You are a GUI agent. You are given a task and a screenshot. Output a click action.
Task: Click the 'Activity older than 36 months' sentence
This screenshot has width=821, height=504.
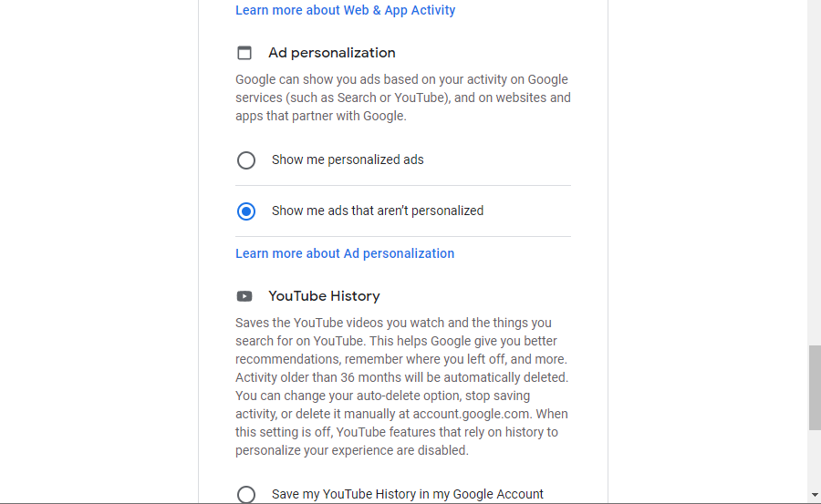[x=401, y=377]
